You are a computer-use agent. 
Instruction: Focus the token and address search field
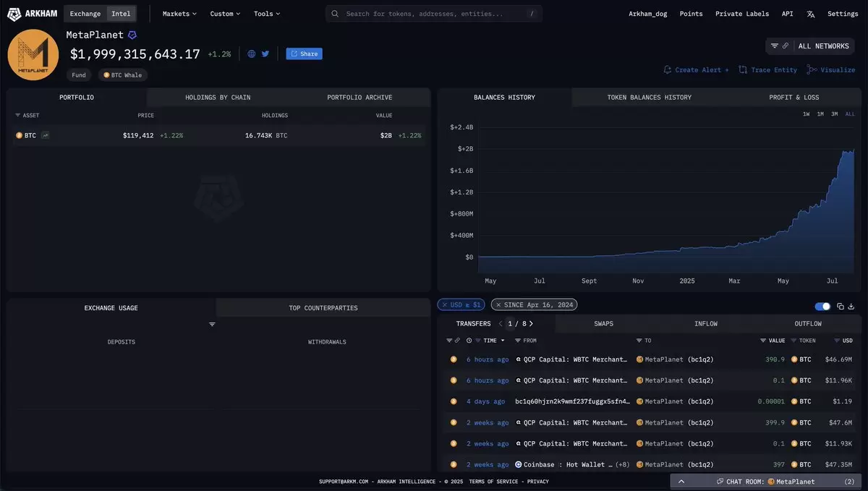tap(434, 14)
